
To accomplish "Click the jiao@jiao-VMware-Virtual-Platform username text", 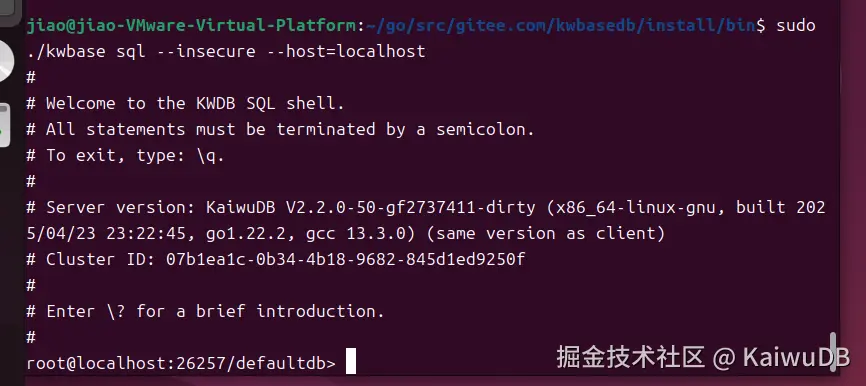I will coord(191,25).
